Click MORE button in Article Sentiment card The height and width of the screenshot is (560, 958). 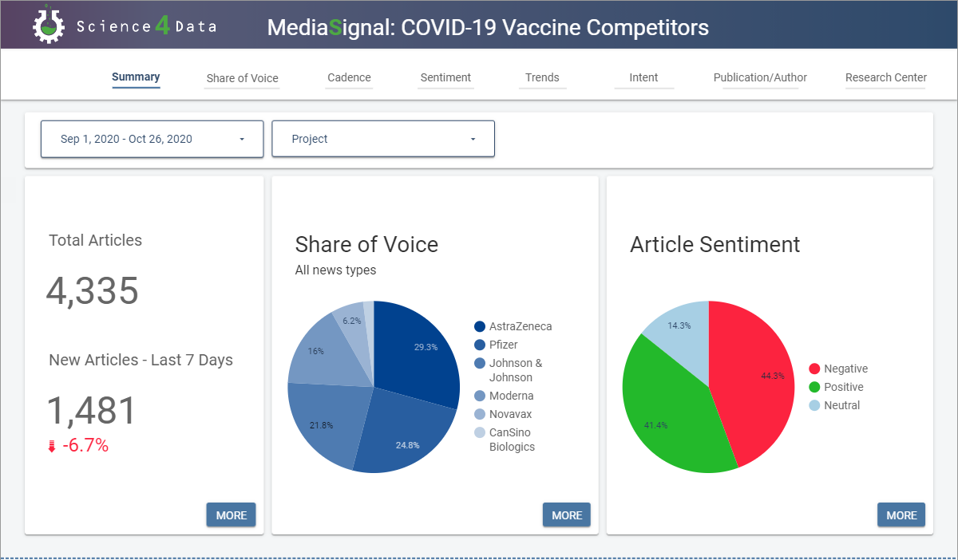point(901,515)
